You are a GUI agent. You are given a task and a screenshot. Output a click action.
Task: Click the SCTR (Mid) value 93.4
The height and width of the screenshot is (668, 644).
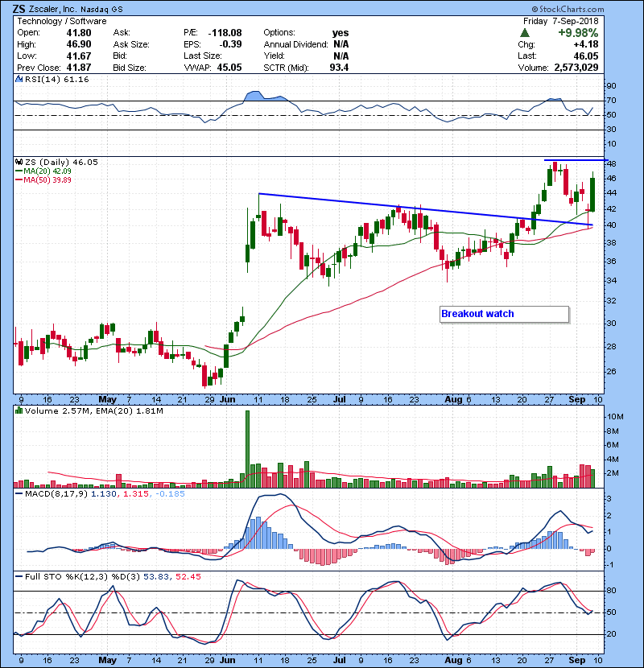pos(339,68)
